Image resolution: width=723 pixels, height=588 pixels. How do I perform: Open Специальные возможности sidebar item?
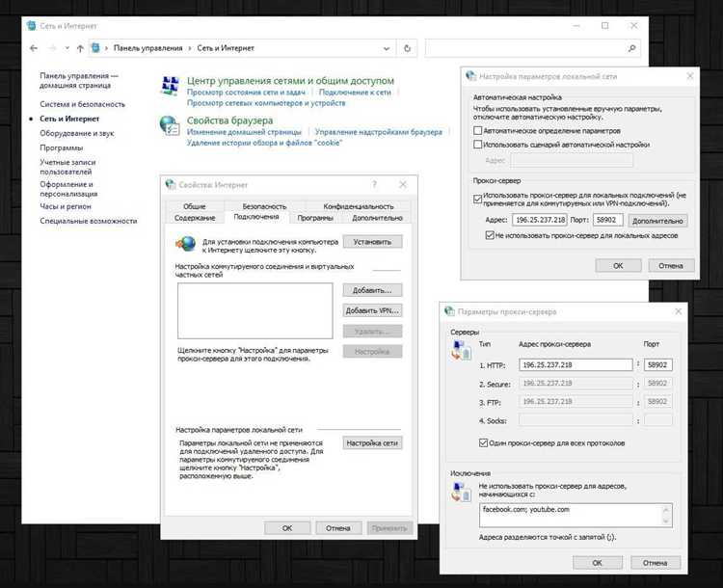(89, 221)
